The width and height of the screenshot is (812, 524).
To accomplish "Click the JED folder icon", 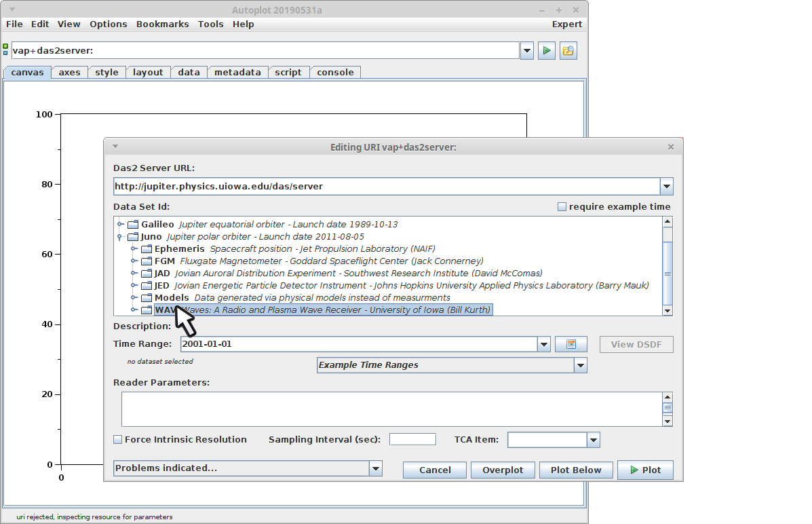I will point(147,286).
